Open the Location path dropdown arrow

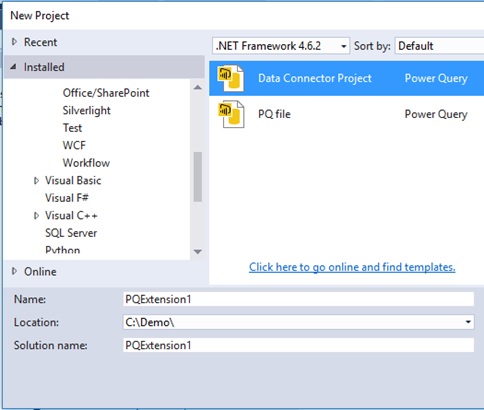[468, 322]
